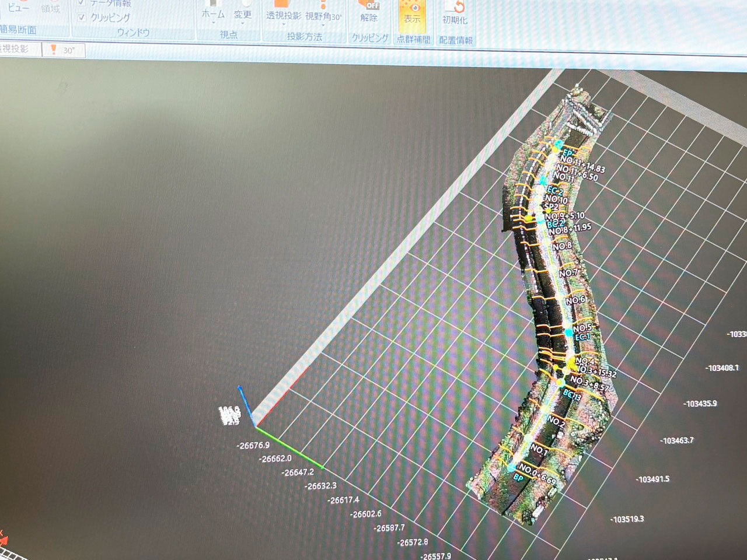
Task: Click the 簡易断面 group label
Action: click(x=19, y=30)
